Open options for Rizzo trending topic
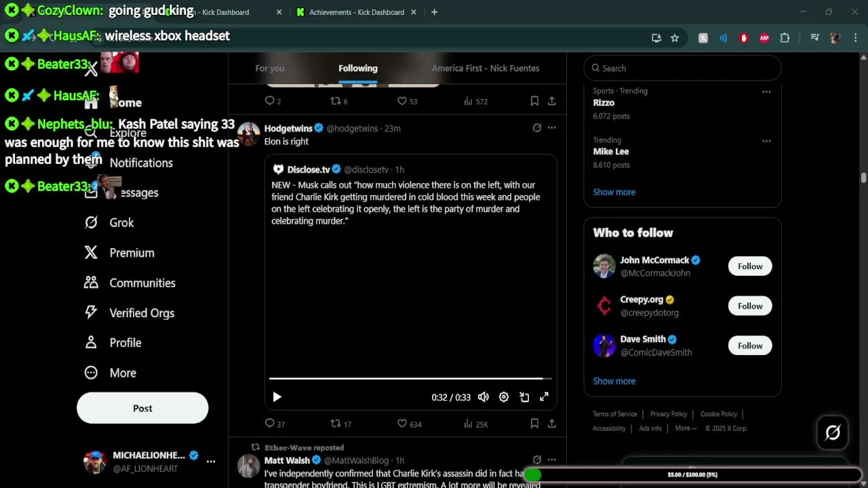The image size is (868, 488). pos(766,91)
